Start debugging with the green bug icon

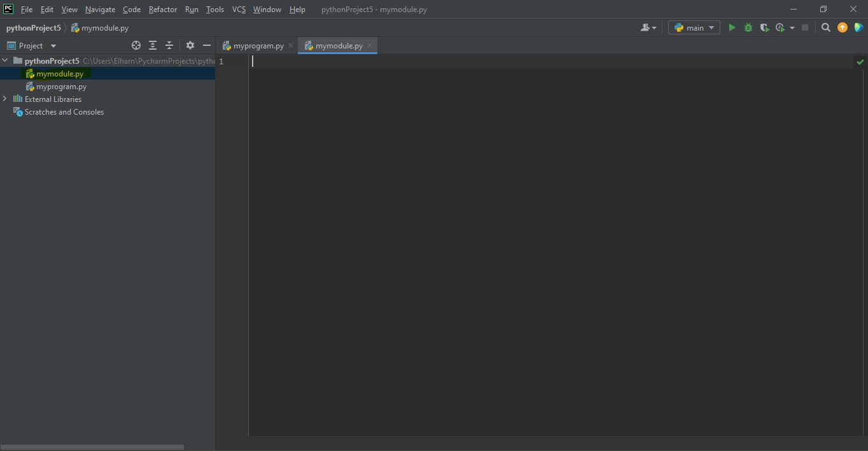tap(748, 28)
